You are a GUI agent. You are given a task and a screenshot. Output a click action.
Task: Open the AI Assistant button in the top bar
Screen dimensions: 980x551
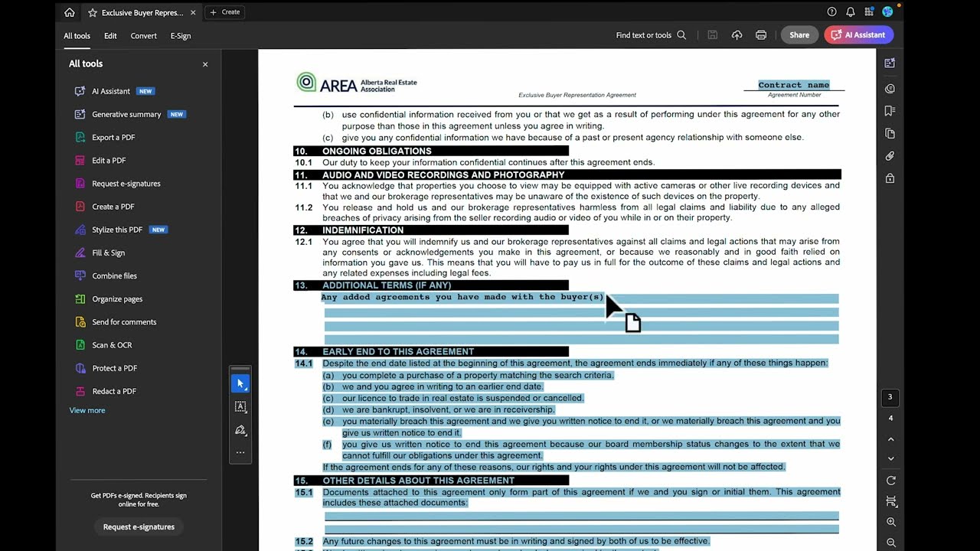[858, 35]
